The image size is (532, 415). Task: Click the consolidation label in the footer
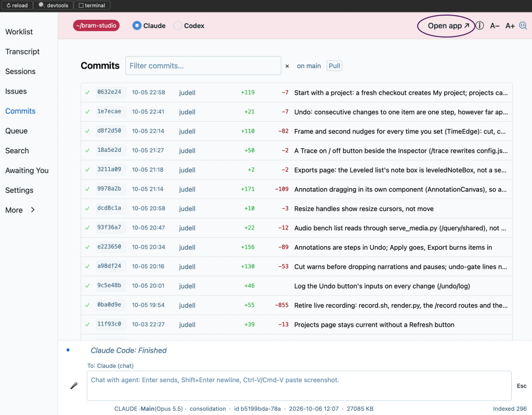pyautogui.click(x=207, y=409)
